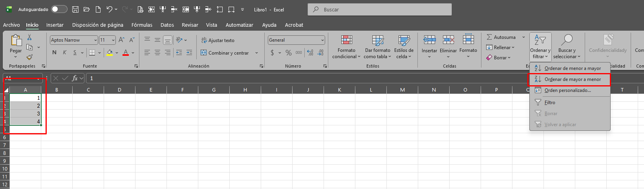This screenshot has width=644, height=189.
Task: Toggle bottom align button
Action: (168, 40)
